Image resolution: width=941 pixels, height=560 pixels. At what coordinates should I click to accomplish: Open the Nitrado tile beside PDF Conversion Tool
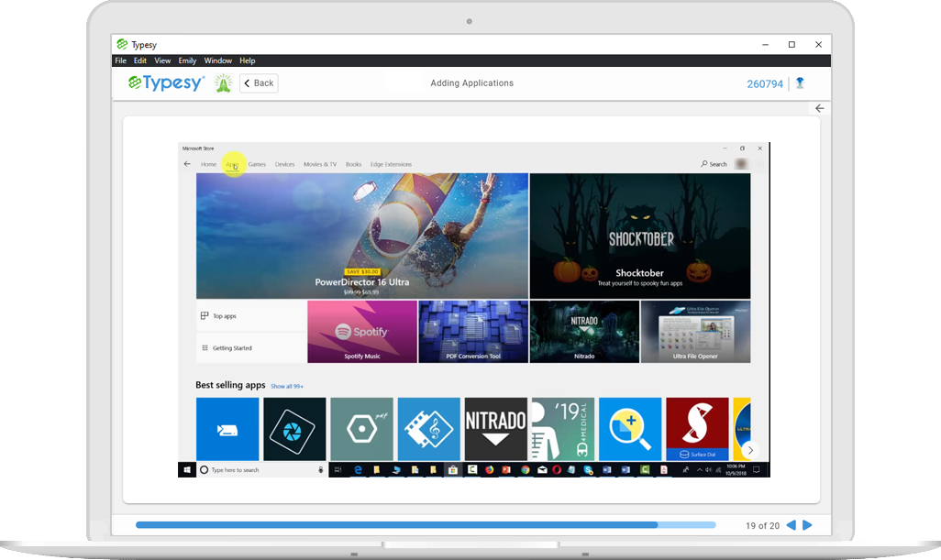584,332
